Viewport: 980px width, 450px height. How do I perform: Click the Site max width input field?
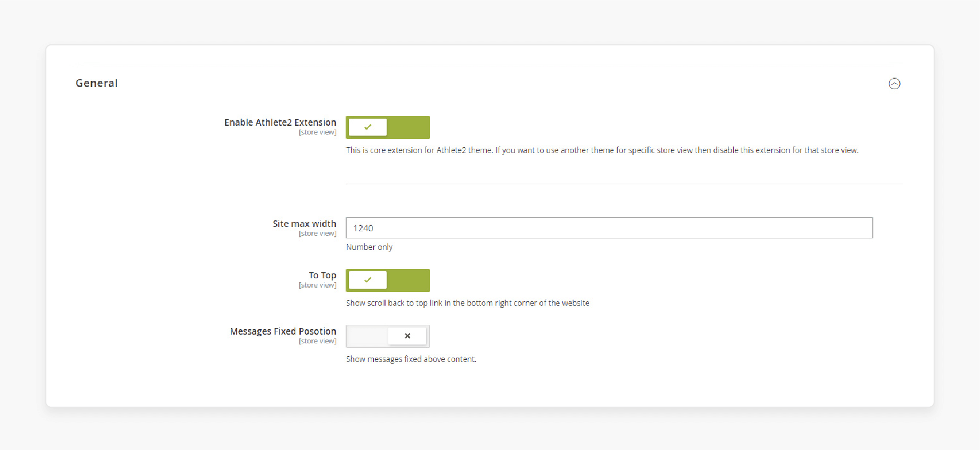point(609,228)
